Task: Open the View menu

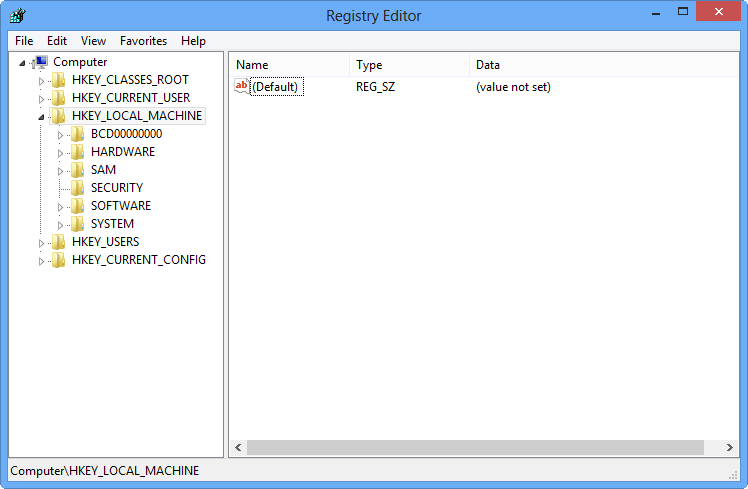Action: point(93,41)
